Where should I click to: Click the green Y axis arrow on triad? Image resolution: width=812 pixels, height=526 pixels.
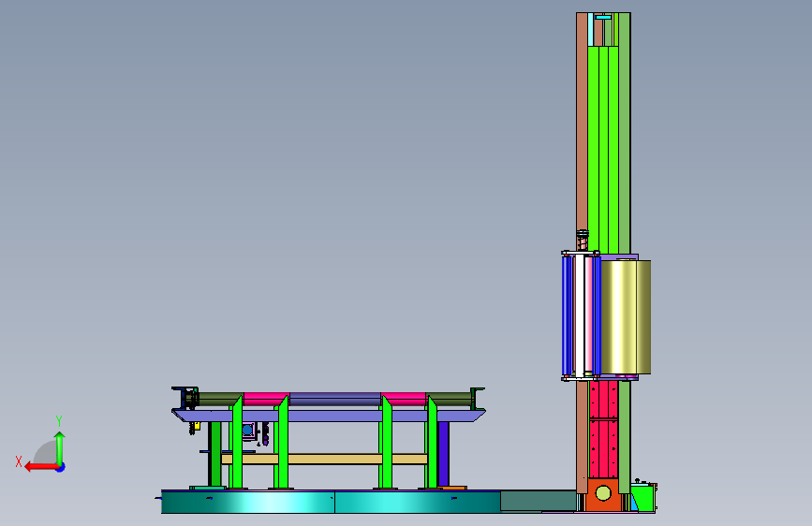(60, 447)
